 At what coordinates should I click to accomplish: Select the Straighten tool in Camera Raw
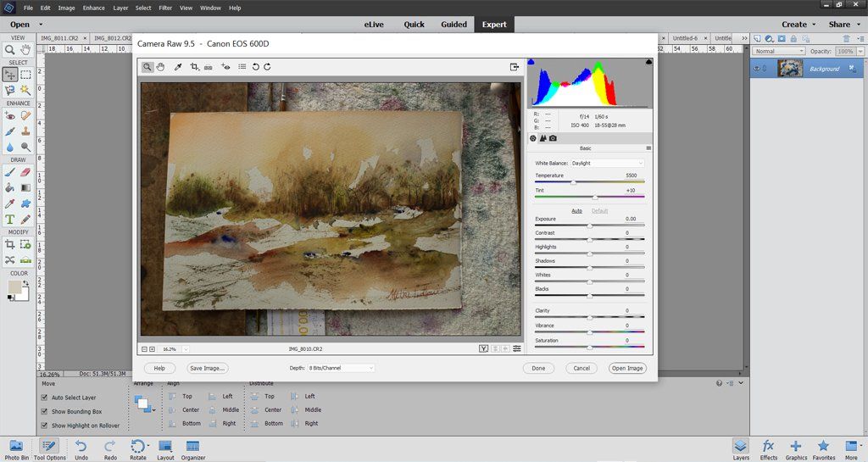[x=209, y=67]
